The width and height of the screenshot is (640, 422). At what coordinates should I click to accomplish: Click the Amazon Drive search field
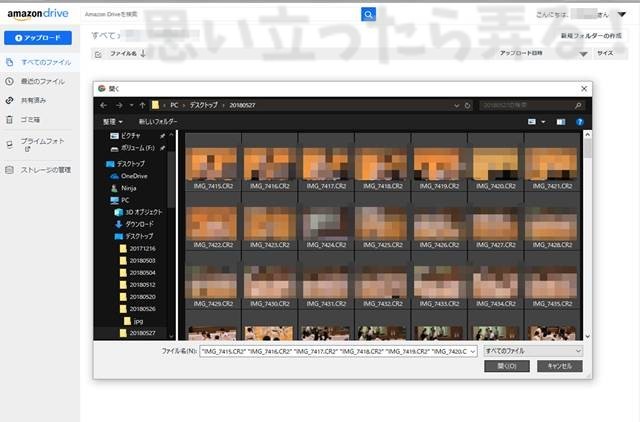(220, 15)
